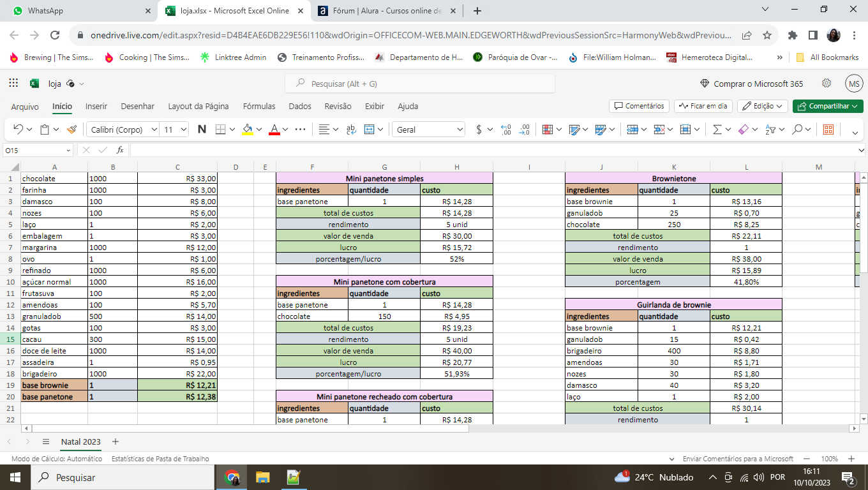Click the insert cells icon

(x=632, y=130)
